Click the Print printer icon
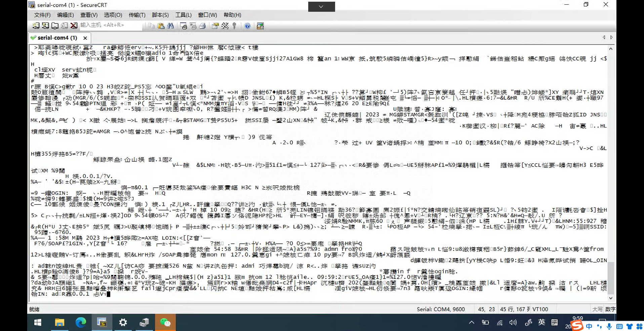The image size is (644, 331). coord(202,26)
